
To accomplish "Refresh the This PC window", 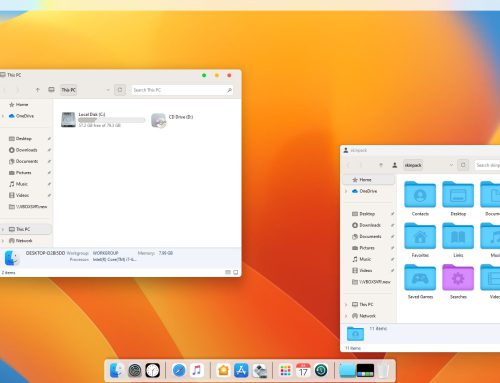I will click(x=120, y=90).
